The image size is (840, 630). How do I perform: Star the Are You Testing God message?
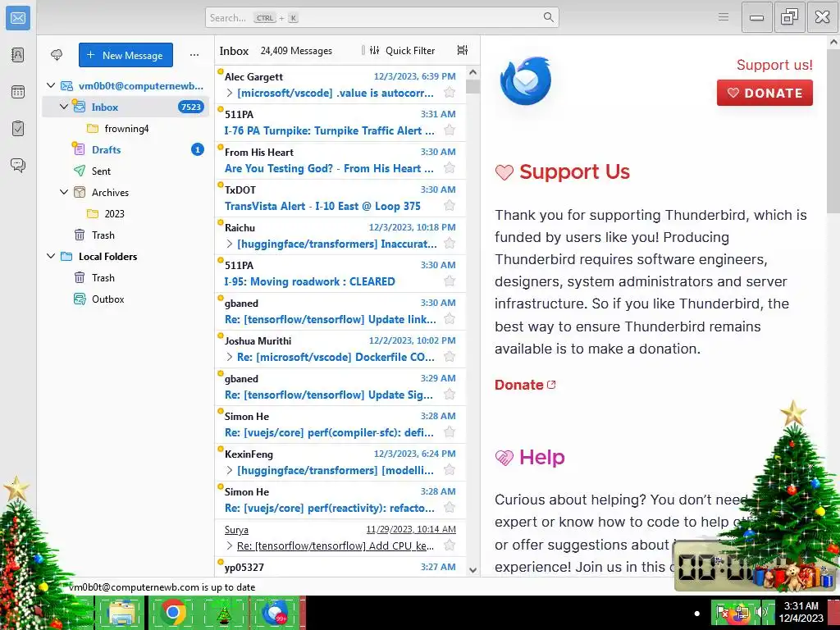450,168
